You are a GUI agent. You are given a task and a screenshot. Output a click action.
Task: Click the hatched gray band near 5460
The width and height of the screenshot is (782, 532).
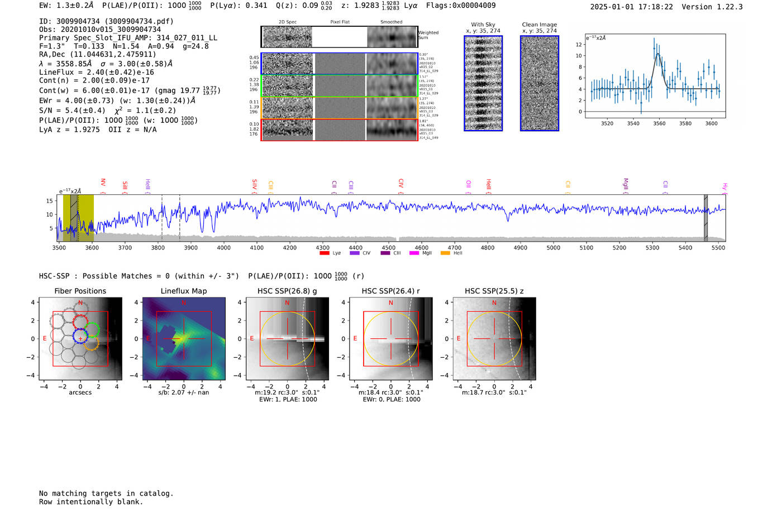click(x=706, y=218)
